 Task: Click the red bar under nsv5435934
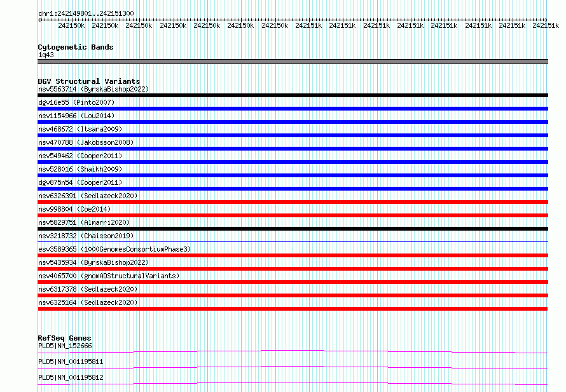pyautogui.click(x=293, y=269)
